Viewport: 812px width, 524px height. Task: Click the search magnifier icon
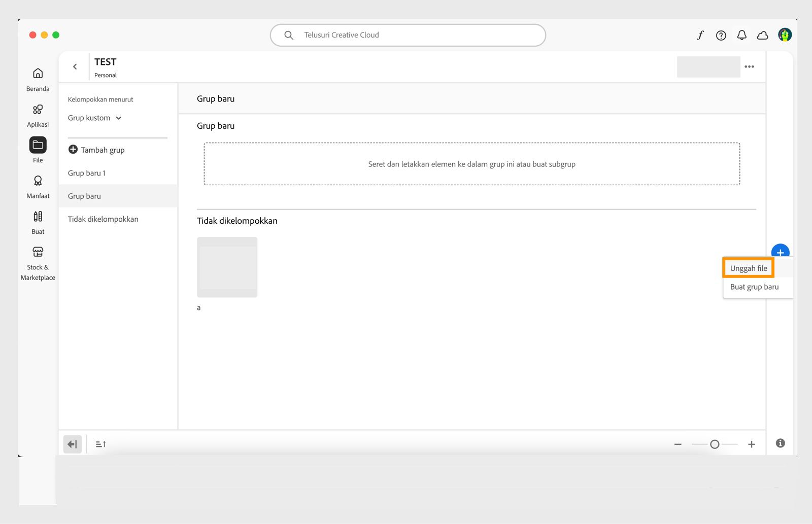pyautogui.click(x=289, y=35)
